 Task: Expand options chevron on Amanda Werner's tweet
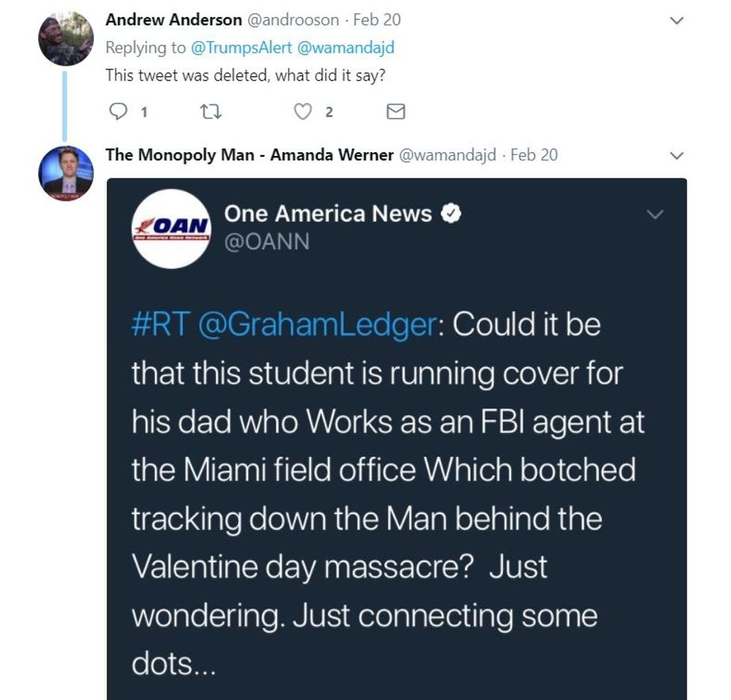point(677,156)
